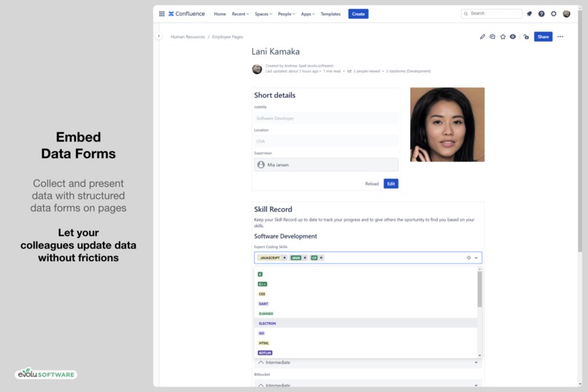Select the highlighted ELECTRON option

pos(365,323)
